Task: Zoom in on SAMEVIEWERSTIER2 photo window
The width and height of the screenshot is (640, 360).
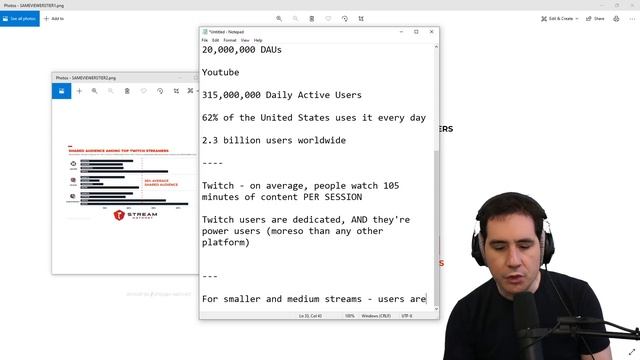Action: [x=94, y=91]
